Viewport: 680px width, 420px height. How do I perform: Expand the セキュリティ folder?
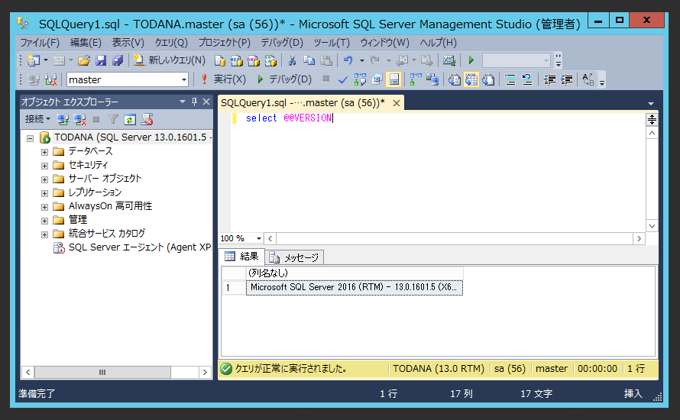(x=44, y=166)
